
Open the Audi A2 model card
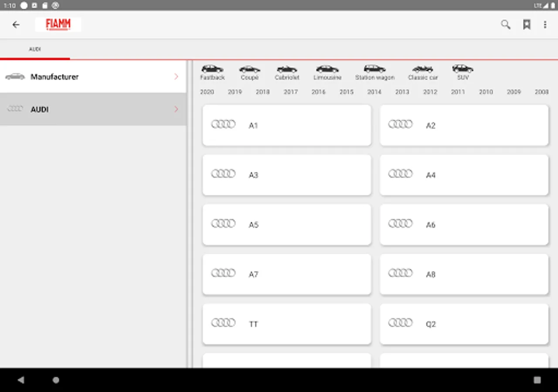464,125
